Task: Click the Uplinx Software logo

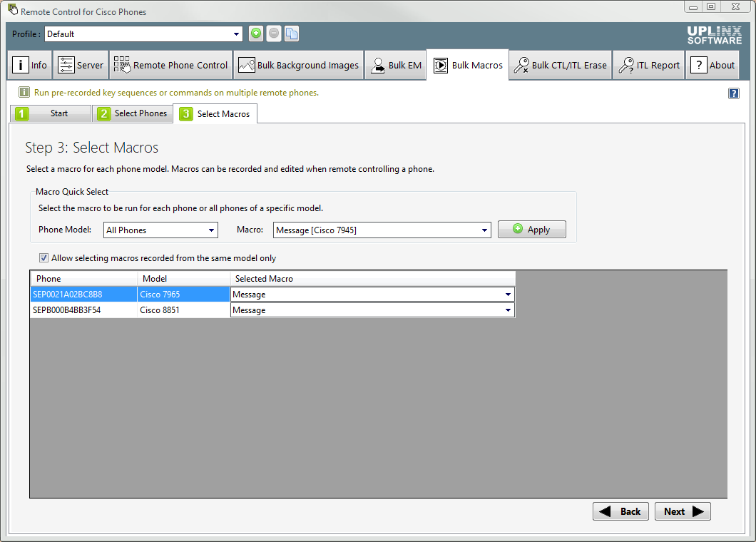Action: (714, 35)
